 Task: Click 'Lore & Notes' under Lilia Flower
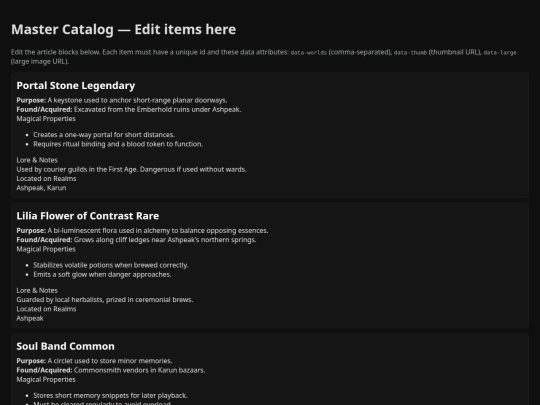[x=37, y=291]
